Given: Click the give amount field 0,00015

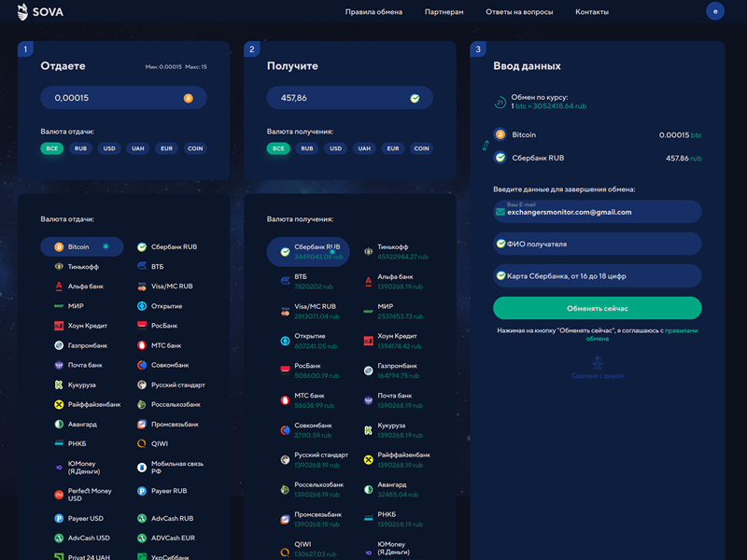Looking at the screenshot, I should pyautogui.click(x=123, y=98).
